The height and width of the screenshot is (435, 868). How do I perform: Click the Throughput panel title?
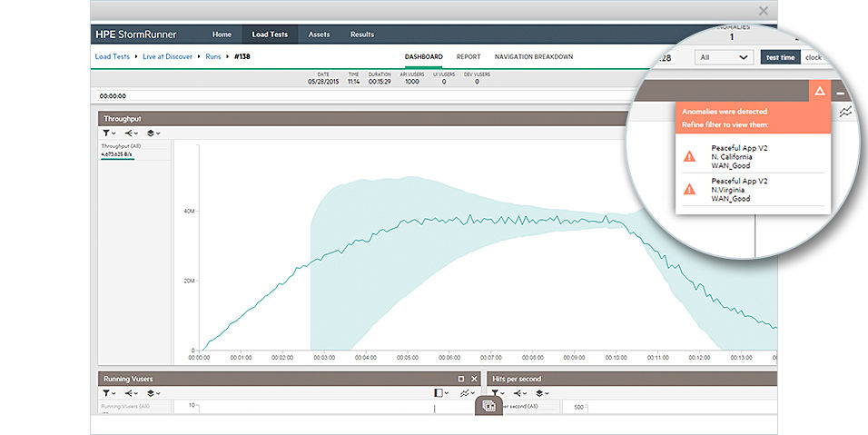pyautogui.click(x=123, y=119)
